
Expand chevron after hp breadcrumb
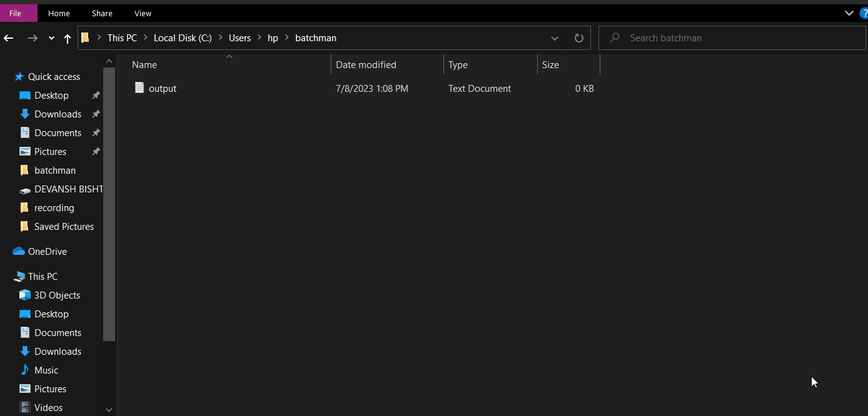coord(286,38)
